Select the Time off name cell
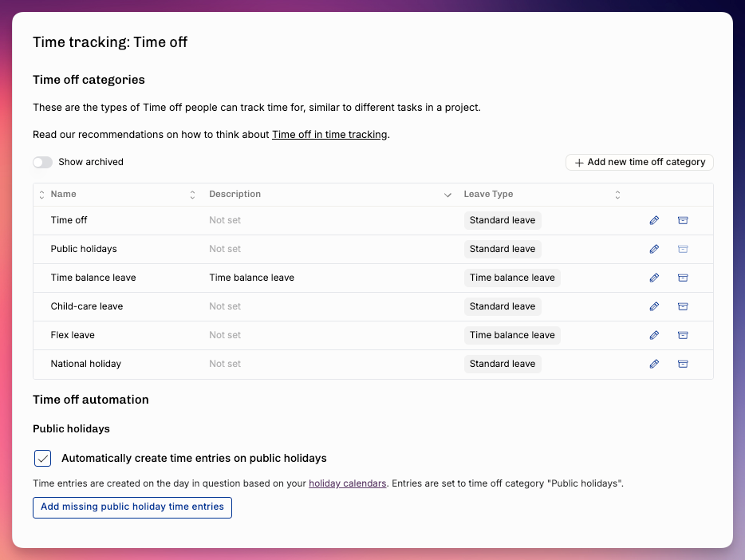745x560 pixels. [x=69, y=220]
